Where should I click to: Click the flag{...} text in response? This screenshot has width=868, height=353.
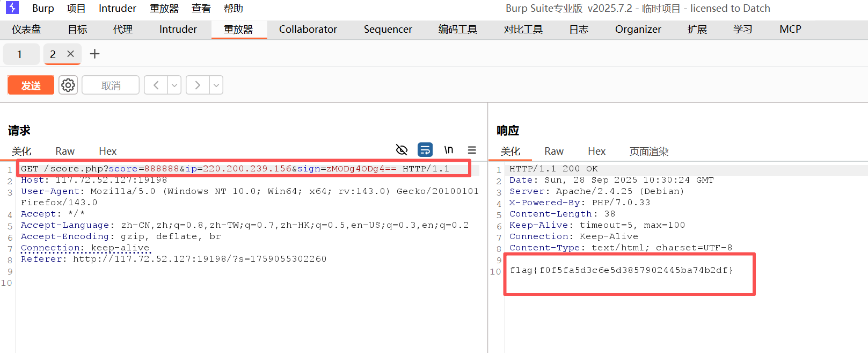621,270
